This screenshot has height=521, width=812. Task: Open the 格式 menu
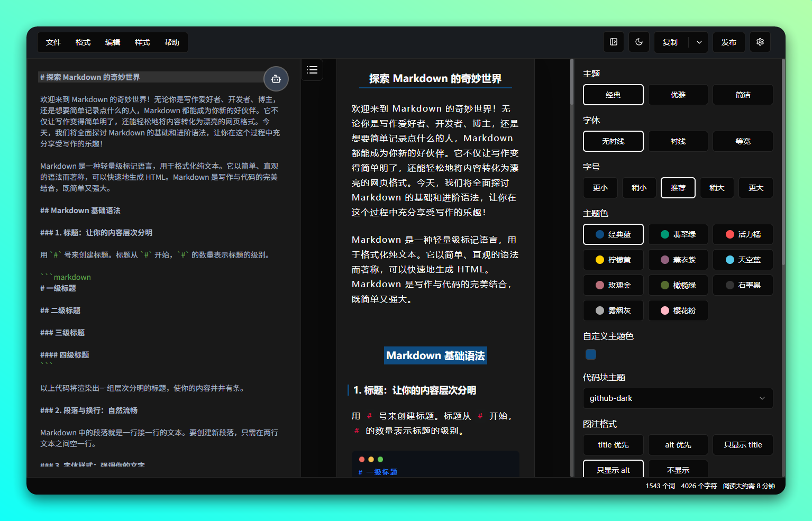(83, 42)
